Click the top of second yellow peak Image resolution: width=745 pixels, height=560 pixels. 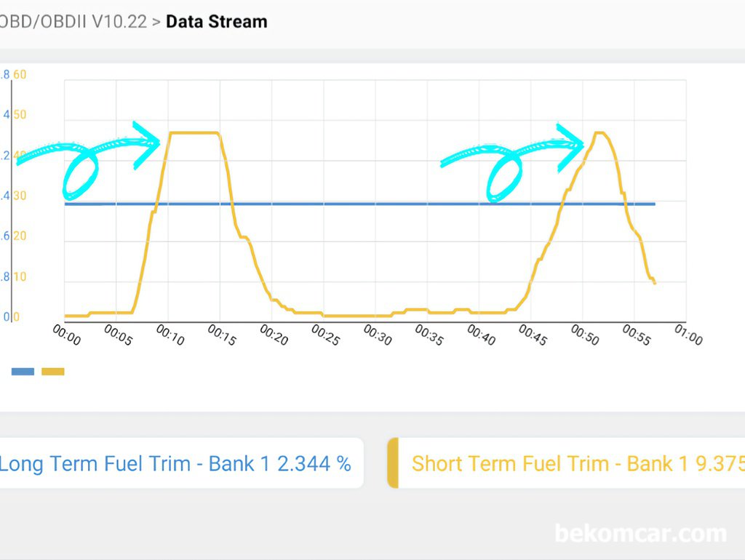point(599,132)
